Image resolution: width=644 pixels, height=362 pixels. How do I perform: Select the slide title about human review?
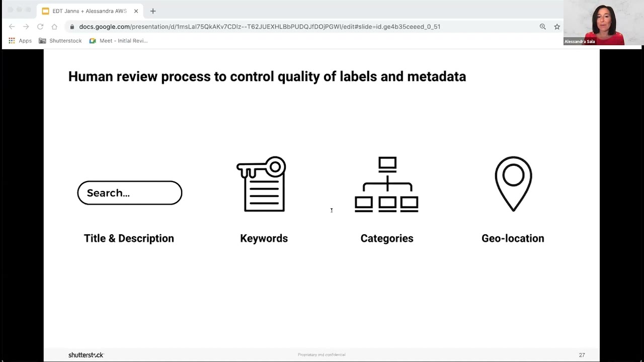tap(267, 76)
